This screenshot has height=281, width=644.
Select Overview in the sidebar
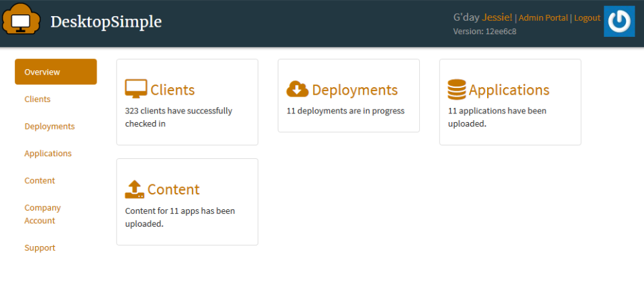point(56,72)
